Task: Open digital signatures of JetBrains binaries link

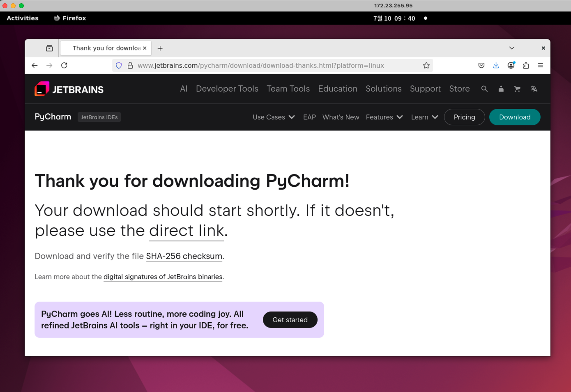Action: tap(163, 277)
